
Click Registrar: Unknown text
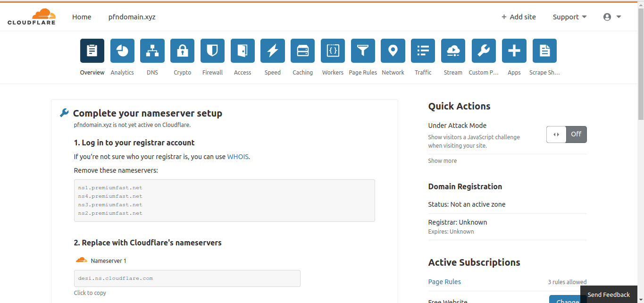coord(458,222)
